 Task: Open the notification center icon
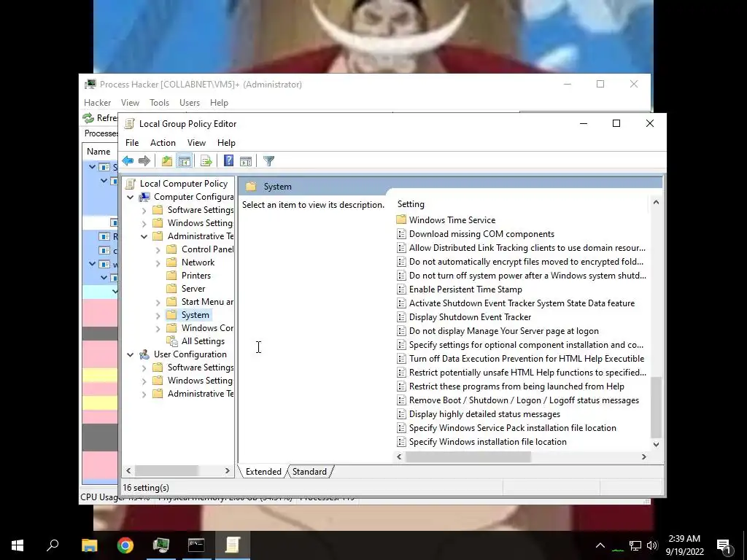(724, 545)
